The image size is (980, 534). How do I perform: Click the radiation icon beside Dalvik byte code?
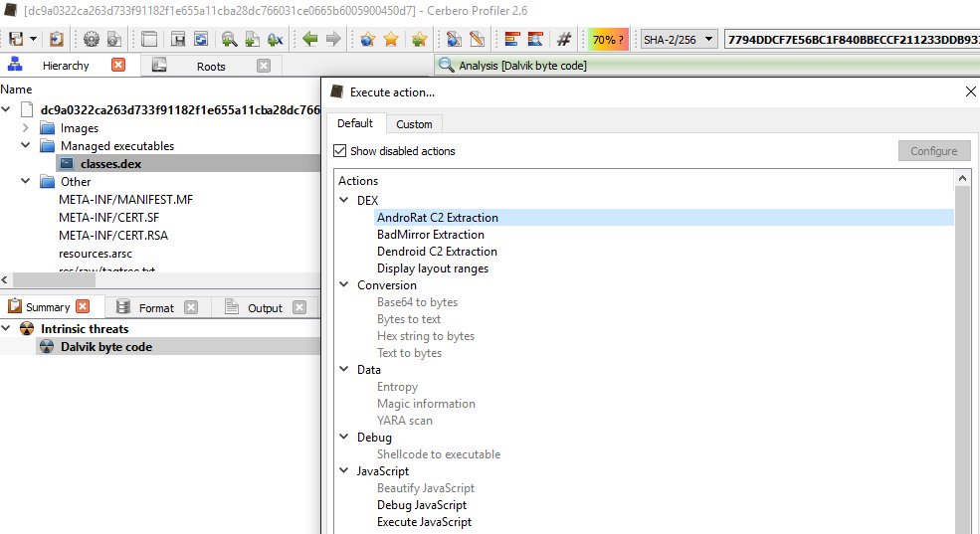point(45,347)
